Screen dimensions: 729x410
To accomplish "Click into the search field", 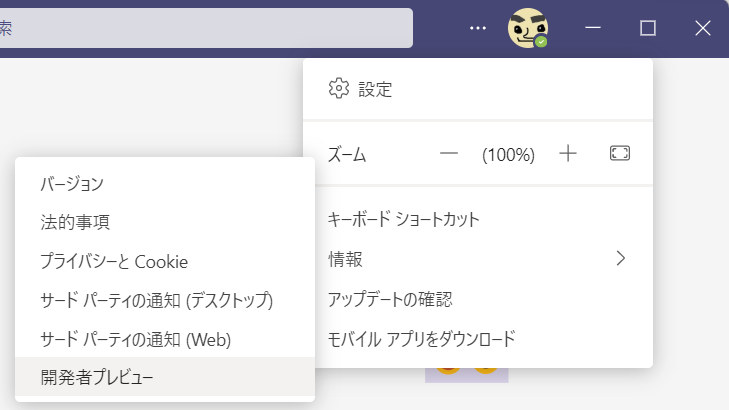I will pyautogui.click(x=206, y=28).
